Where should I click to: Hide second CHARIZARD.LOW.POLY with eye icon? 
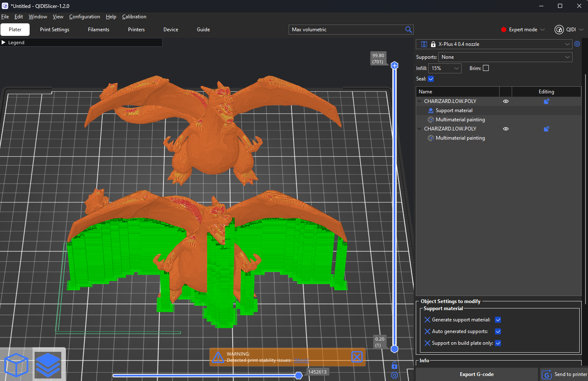click(x=506, y=129)
